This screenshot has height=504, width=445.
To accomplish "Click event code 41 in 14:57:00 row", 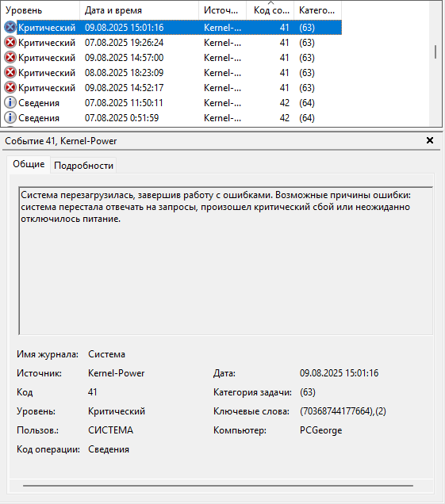I will click(285, 58).
